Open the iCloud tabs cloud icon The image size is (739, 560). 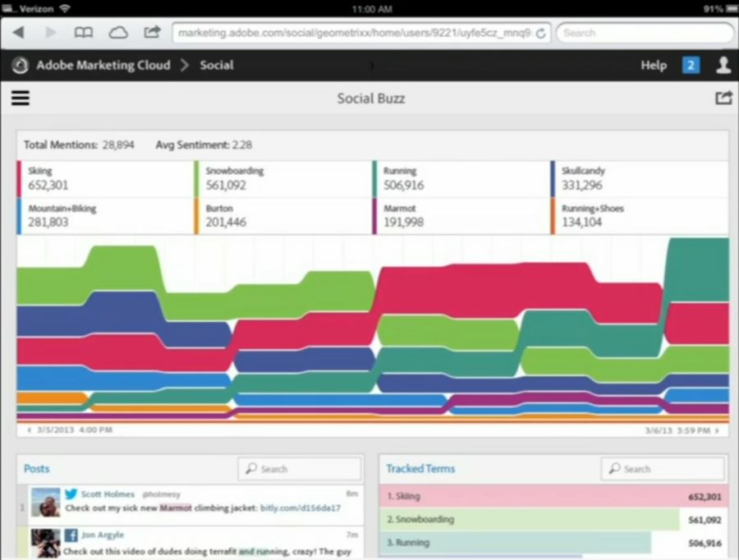[118, 33]
